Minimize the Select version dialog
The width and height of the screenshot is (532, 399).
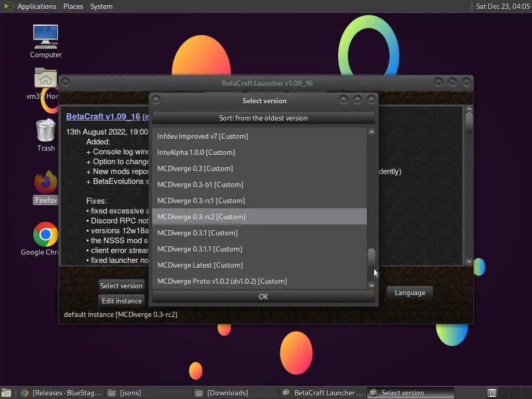343,100
